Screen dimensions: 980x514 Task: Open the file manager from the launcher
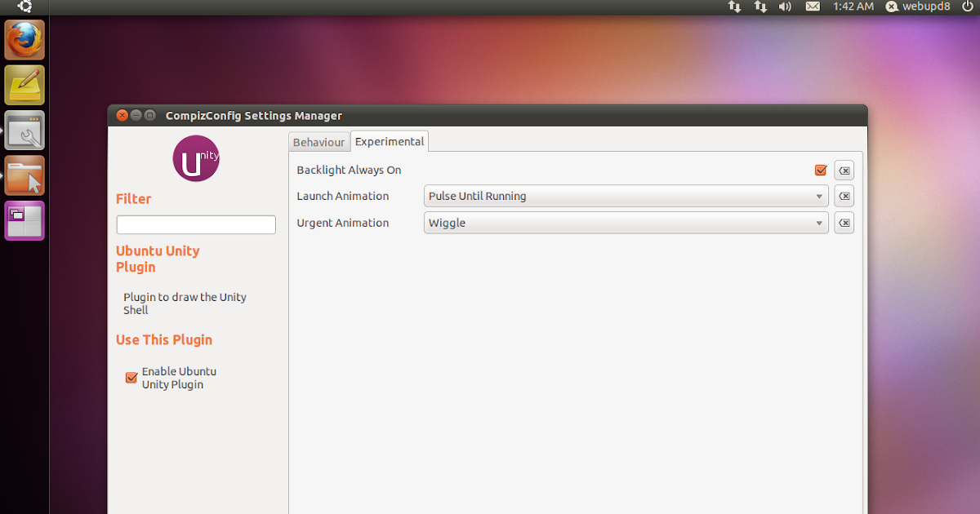[x=24, y=175]
